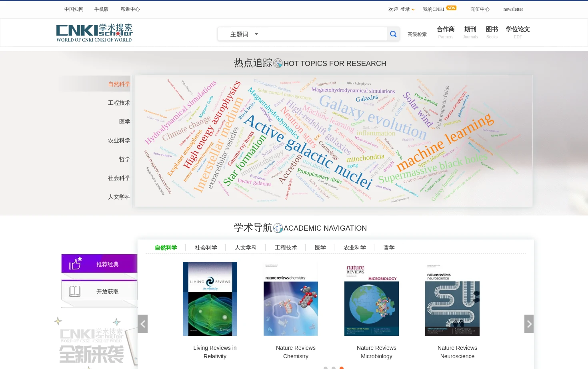588x369 pixels.
Task: Open Nature Reviews Microbiology cover
Action: pos(372,299)
